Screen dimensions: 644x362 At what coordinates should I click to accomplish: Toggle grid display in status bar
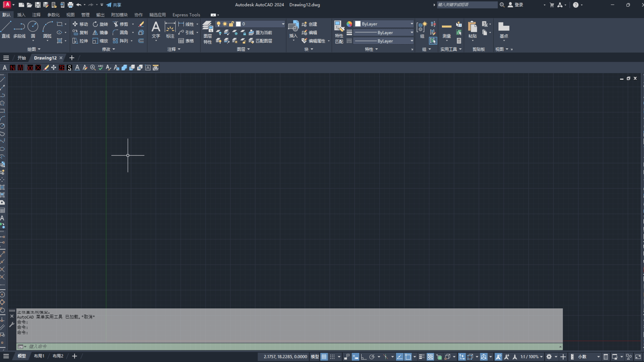(x=324, y=357)
